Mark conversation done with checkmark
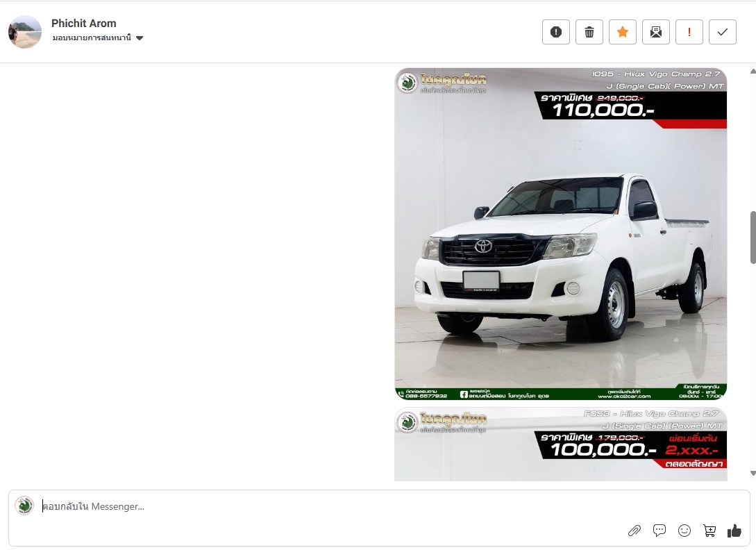756x550 pixels. click(722, 32)
